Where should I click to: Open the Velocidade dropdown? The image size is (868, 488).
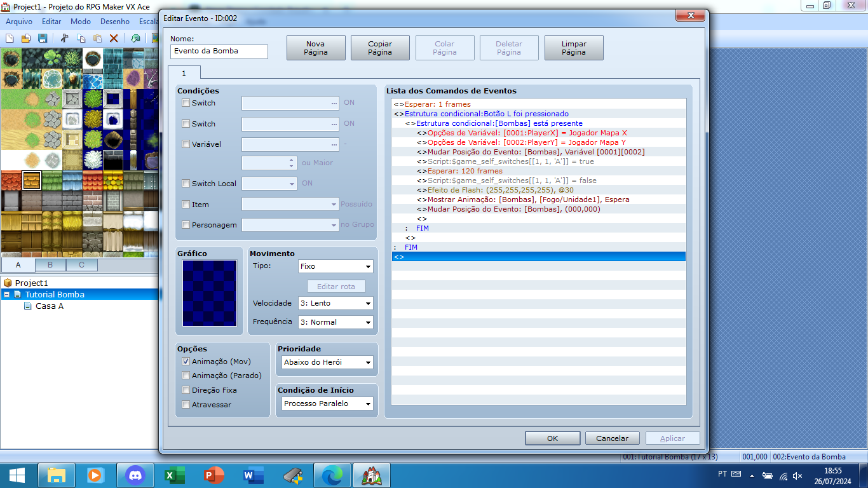click(x=336, y=304)
